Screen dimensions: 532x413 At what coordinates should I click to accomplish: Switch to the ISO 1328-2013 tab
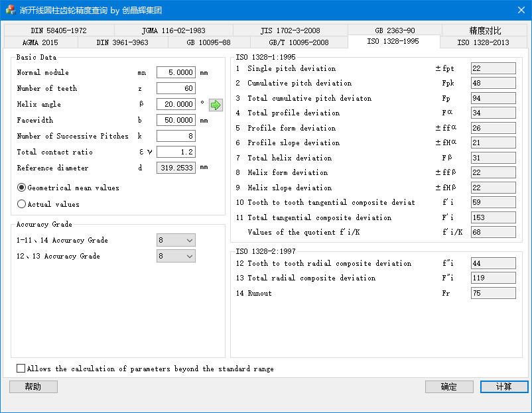(x=484, y=42)
